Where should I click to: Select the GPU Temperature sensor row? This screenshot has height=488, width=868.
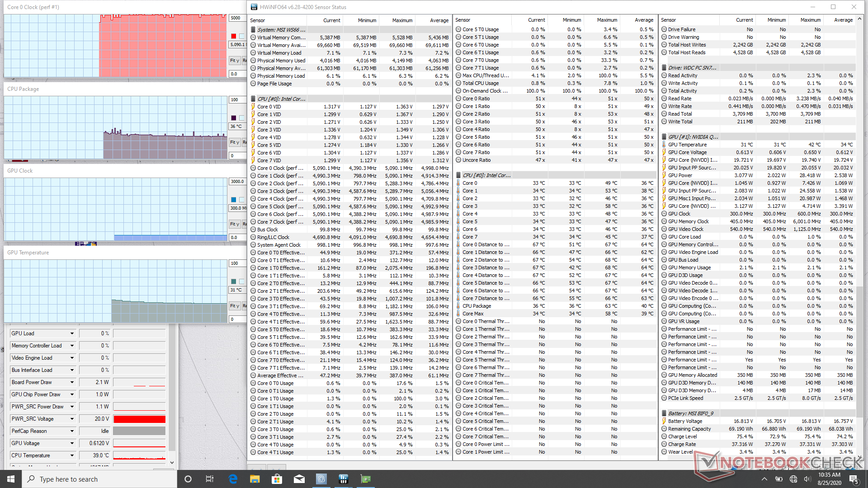(x=687, y=145)
